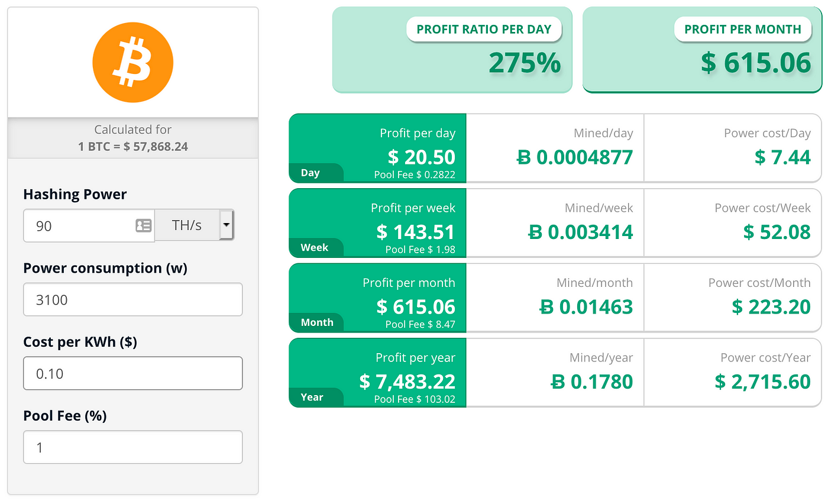Click the Pool Fee $ 103.02 text

point(415,399)
